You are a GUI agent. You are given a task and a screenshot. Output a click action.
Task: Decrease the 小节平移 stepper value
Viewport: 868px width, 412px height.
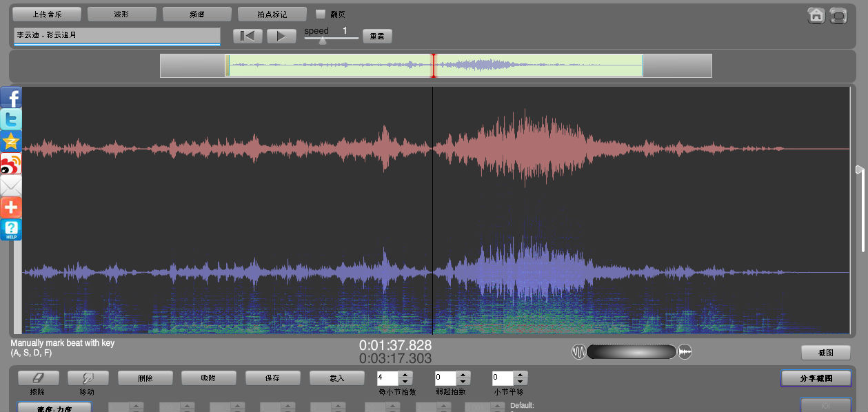[521, 382]
